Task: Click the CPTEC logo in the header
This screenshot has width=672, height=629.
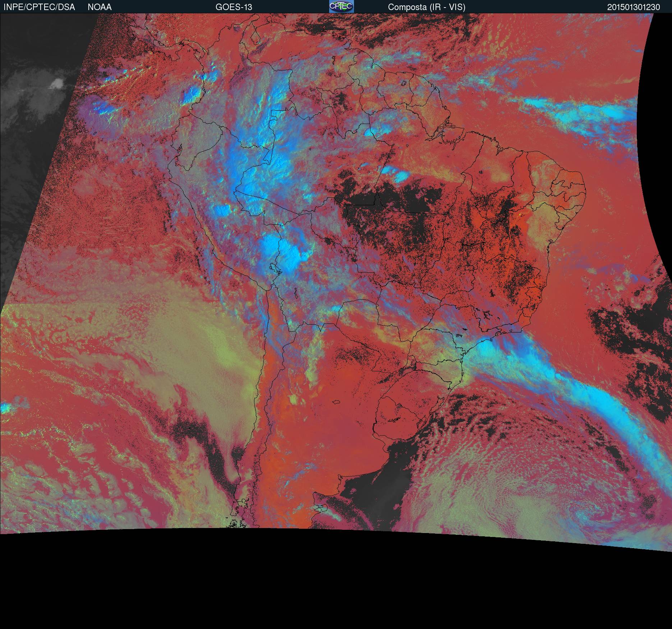Action: click(x=341, y=6)
